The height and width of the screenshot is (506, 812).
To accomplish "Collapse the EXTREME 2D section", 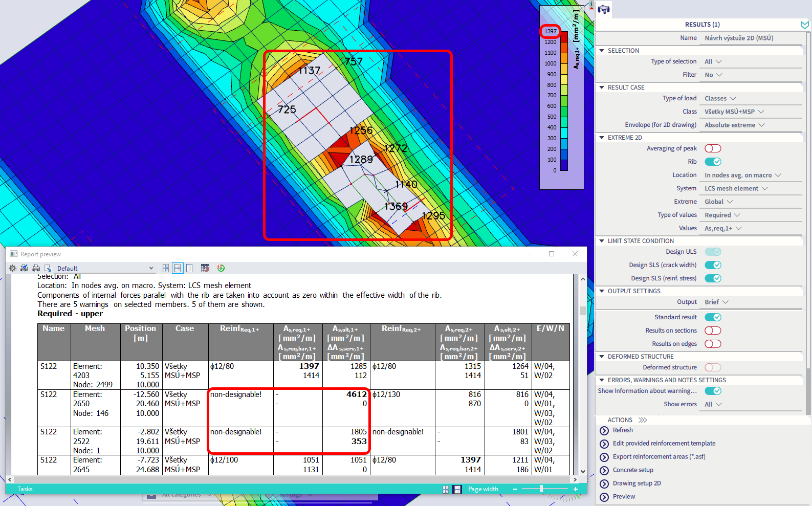I will point(602,138).
